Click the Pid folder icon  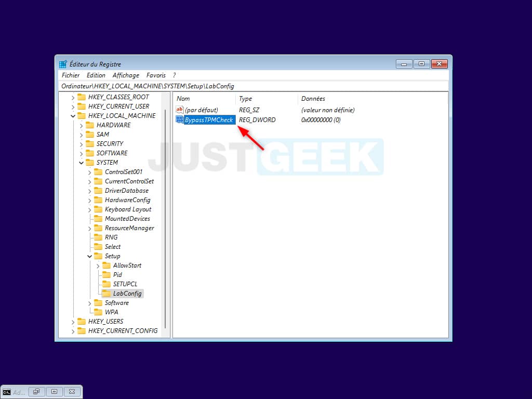107,274
